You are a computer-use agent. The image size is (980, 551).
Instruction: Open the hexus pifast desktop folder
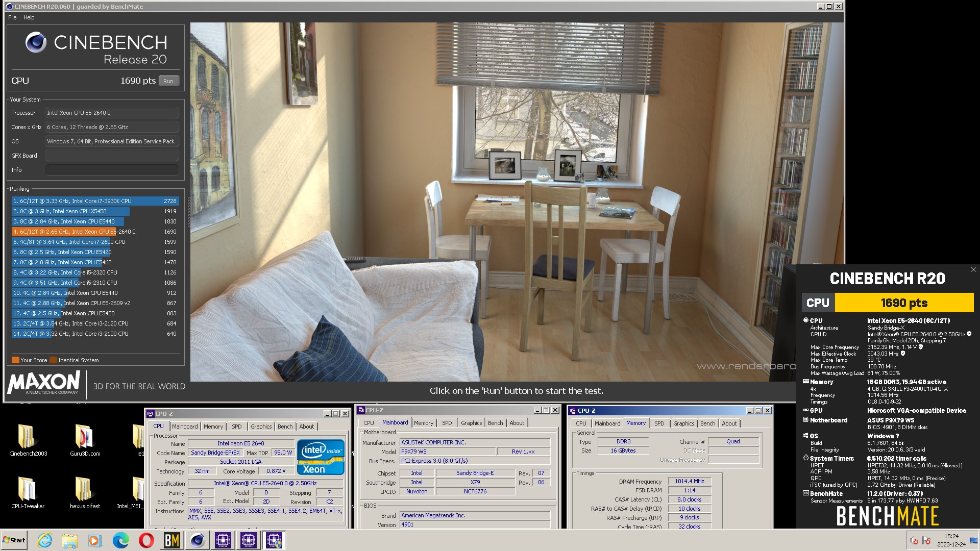[85, 492]
